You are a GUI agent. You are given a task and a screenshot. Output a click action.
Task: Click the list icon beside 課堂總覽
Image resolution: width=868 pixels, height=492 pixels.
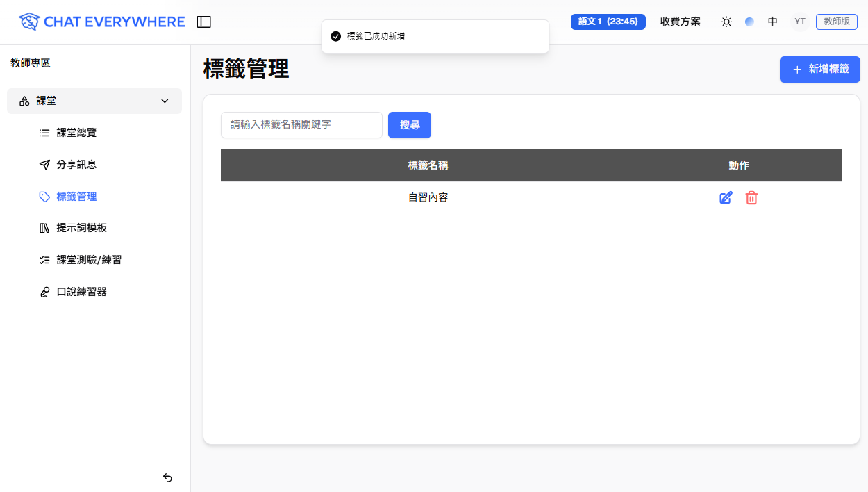click(44, 133)
